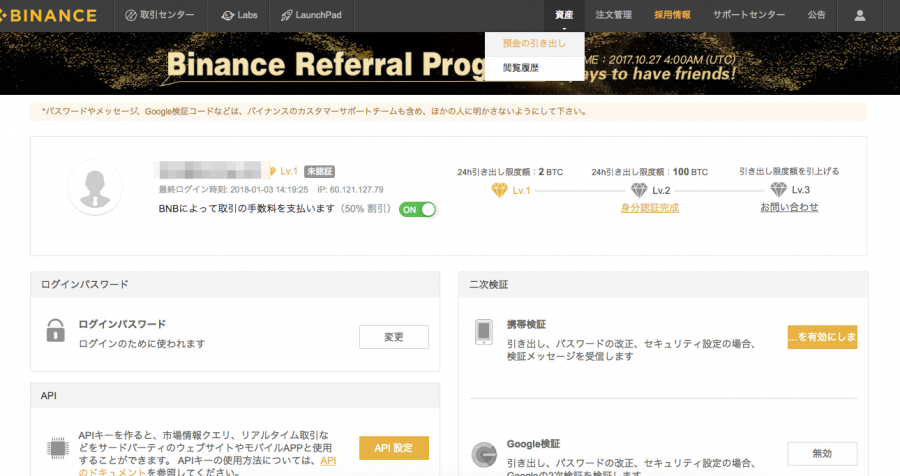Click the Lv.1 label beside username
This screenshot has height=476, width=900.
(289, 171)
